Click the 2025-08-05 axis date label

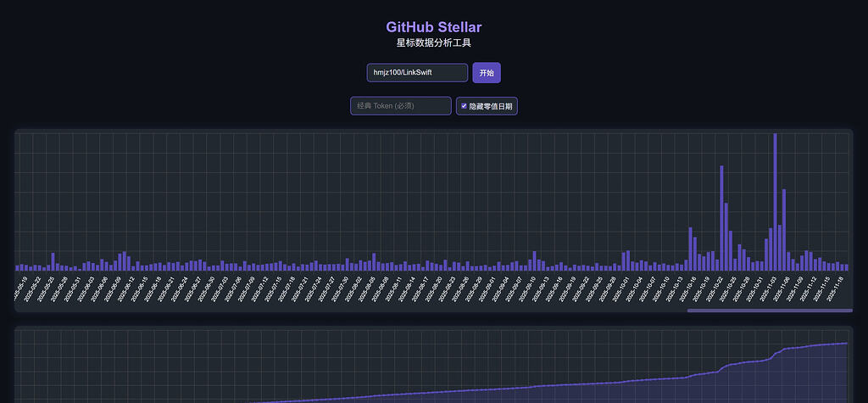pyautogui.click(x=366, y=288)
